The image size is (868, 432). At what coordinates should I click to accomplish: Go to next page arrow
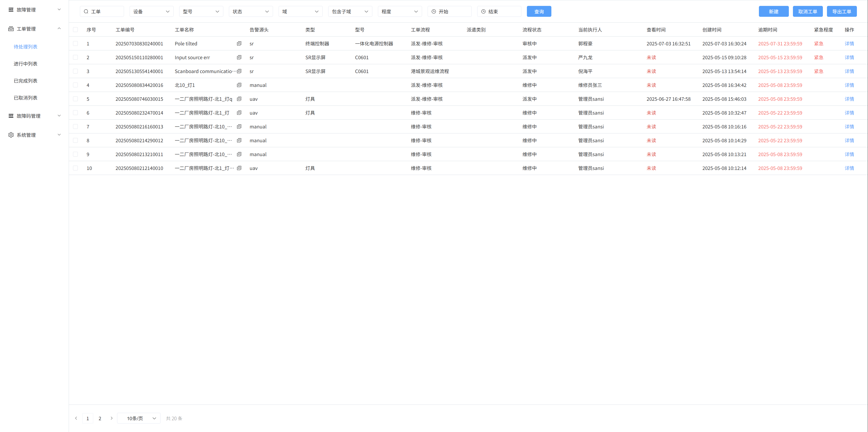pyautogui.click(x=112, y=418)
